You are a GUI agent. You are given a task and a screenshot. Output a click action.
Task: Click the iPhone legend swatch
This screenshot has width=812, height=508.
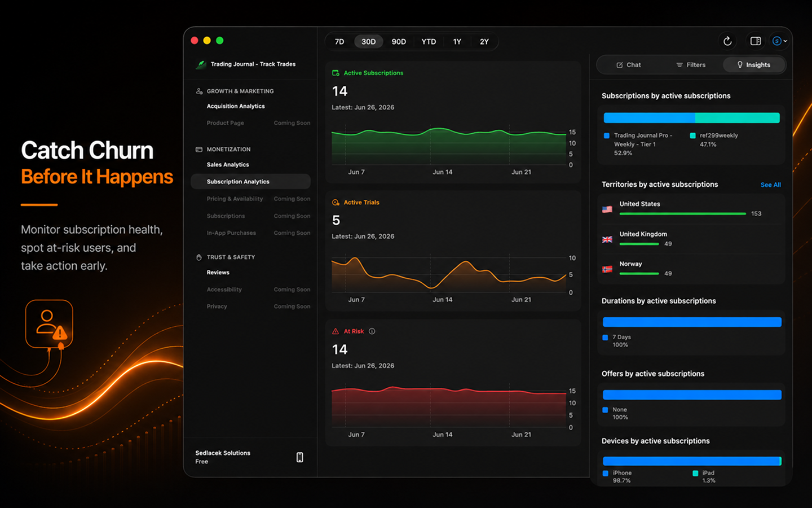click(x=605, y=474)
